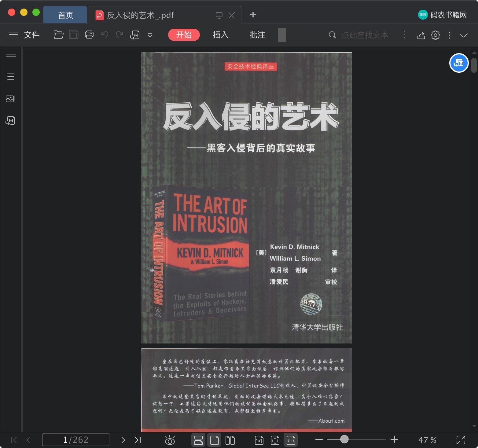Click the share export icon
The width and height of the screenshot is (478, 448).
[421, 35]
